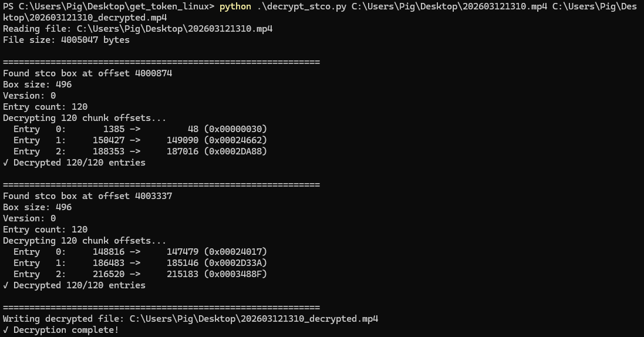Viewport: 644px width, 337px height.
Task: Click the first equals-sign separator line
Action: (161, 62)
